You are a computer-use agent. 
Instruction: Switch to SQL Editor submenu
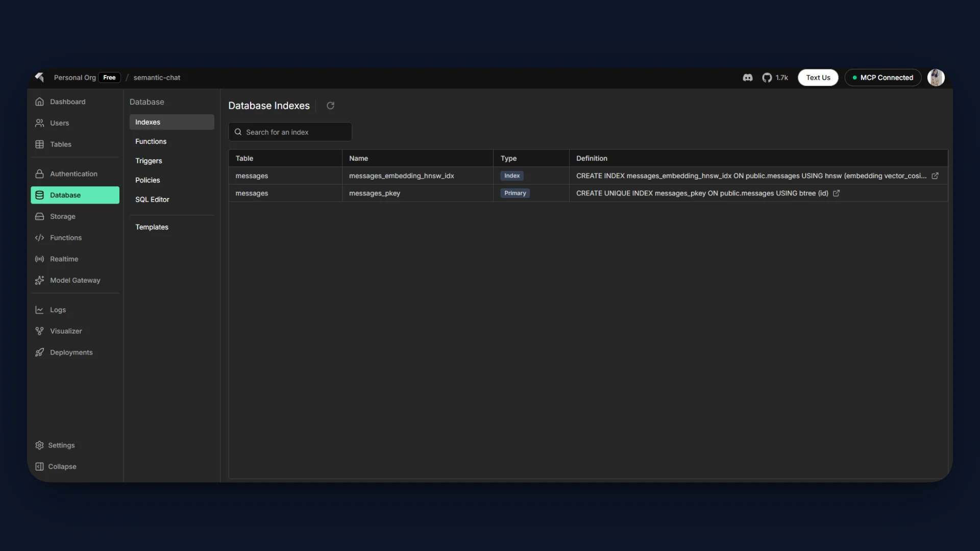click(152, 199)
